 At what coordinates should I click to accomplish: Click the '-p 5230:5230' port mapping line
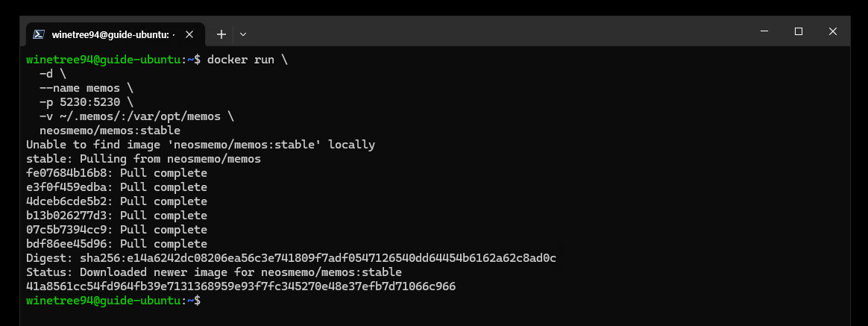tap(87, 102)
